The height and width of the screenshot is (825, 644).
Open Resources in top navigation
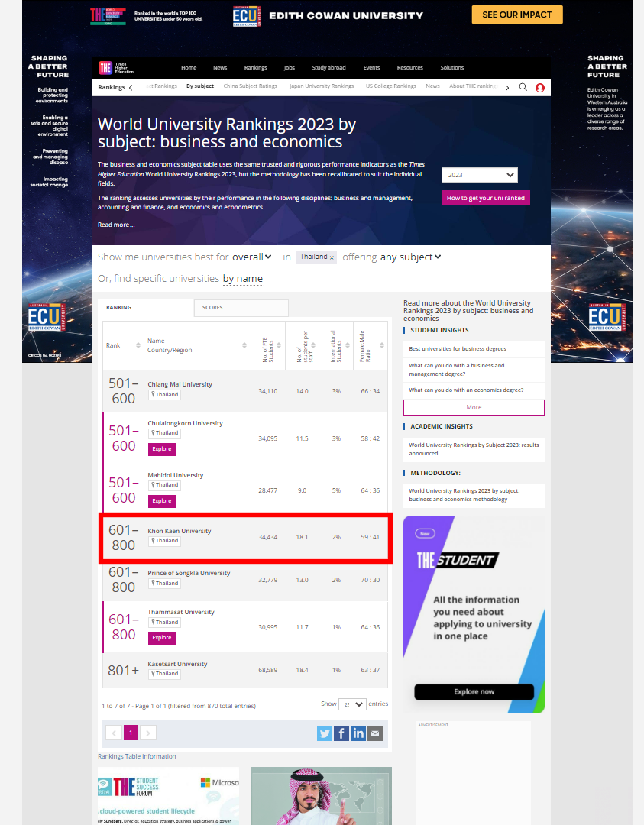click(410, 67)
